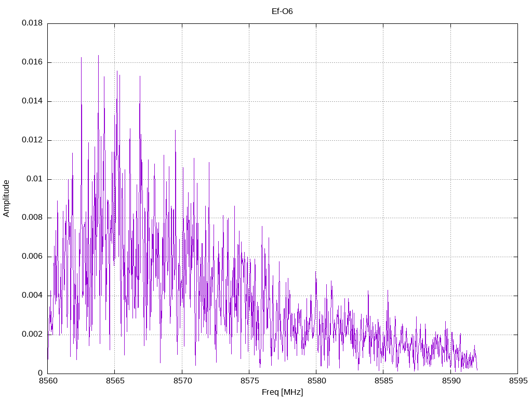This screenshot has width=532, height=399.
Task: Click the 0.004 y-axis tick label
Action: point(32,296)
